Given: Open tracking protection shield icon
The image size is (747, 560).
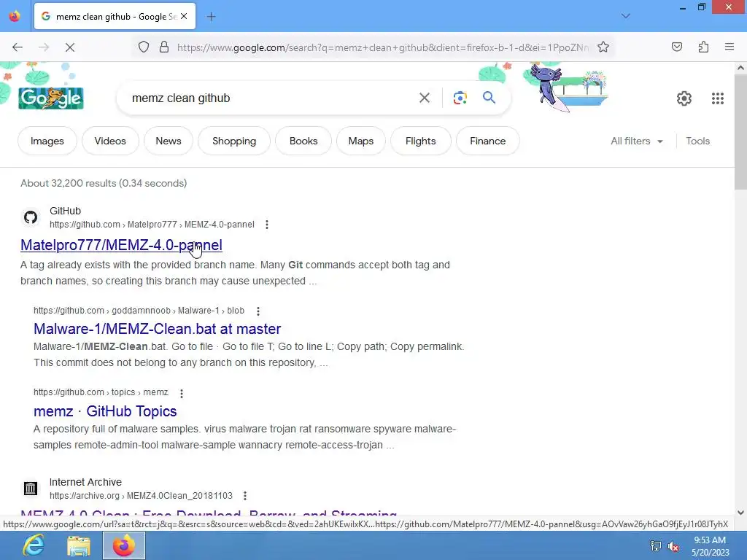Looking at the screenshot, I should pyautogui.click(x=144, y=47).
